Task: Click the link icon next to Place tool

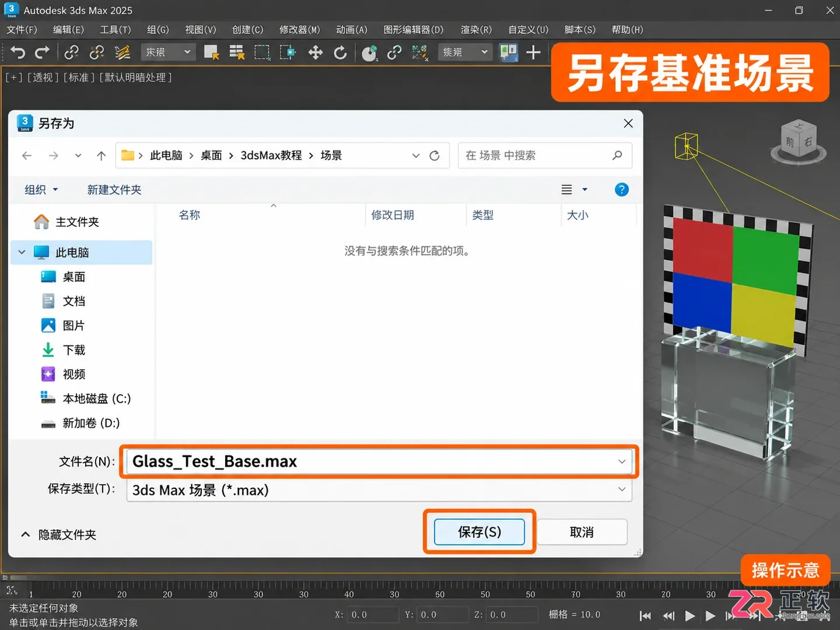Action: pos(394,52)
